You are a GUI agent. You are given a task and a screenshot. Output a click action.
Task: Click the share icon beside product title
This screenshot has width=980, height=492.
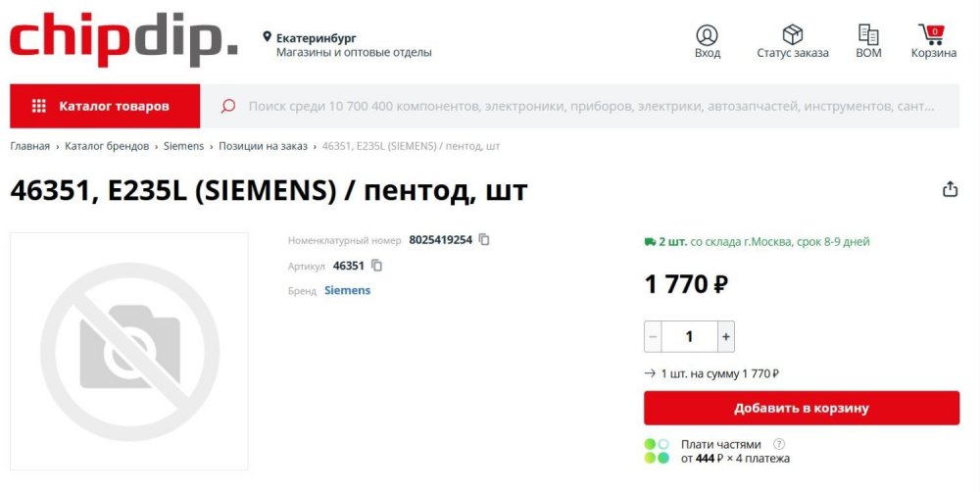[x=950, y=190]
